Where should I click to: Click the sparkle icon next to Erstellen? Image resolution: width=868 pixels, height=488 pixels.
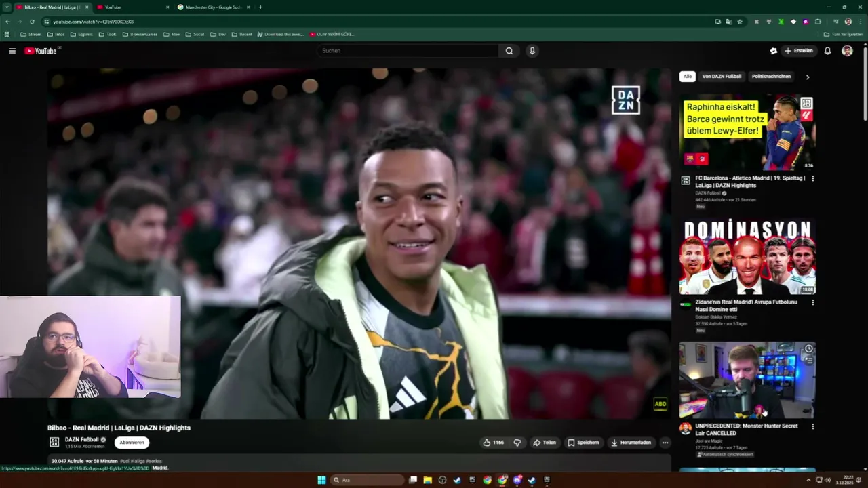(x=774, y=51)
